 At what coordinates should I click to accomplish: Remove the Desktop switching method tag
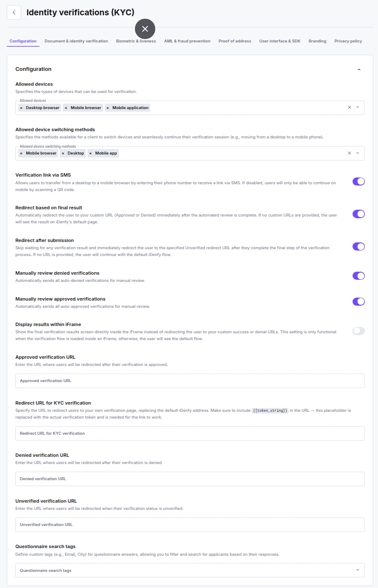(x=63, y=153)
